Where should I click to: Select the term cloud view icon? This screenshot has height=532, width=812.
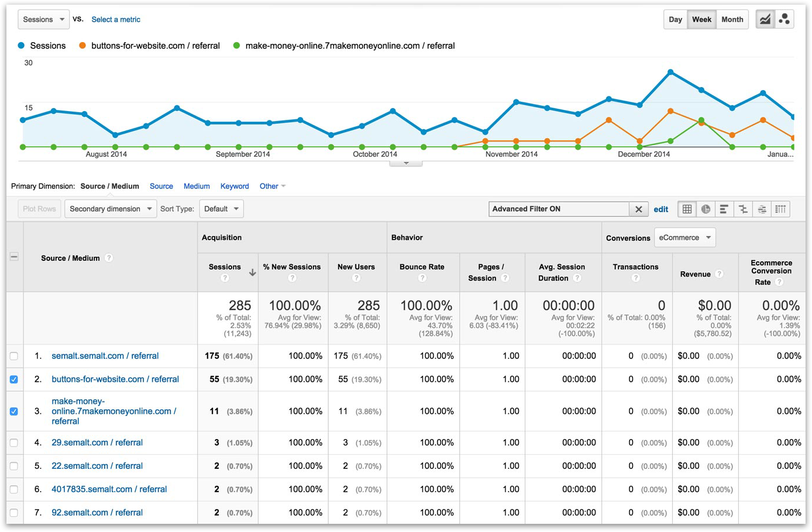pos(762,209)
